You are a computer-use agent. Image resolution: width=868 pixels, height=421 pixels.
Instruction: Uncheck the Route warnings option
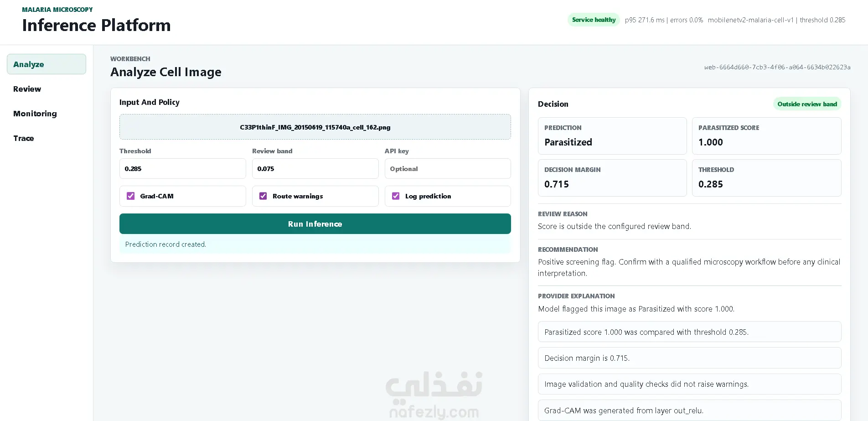pyautogui.click(x=263, y=196)
